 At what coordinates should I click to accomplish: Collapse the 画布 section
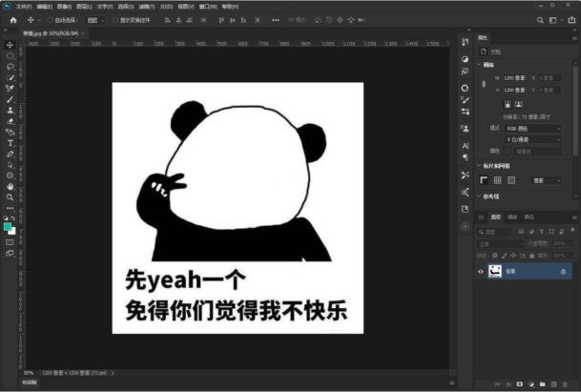pos(479,65)
